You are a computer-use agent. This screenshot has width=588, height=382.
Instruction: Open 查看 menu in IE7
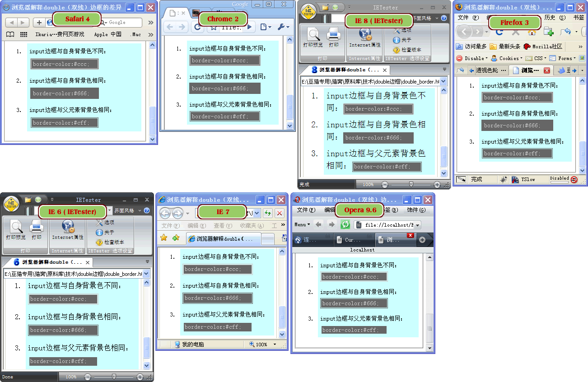(x=223, y=225)
